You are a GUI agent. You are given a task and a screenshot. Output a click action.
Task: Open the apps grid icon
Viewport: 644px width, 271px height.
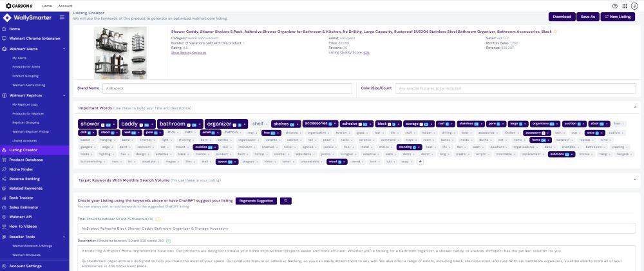[x=625, y=6]
